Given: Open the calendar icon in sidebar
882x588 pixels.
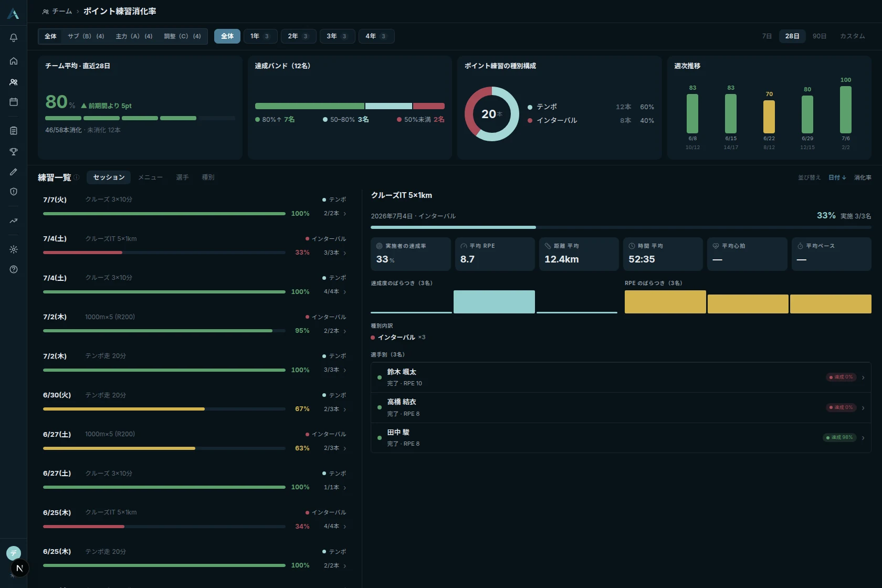Looking at the screenshot, I should (x=14, y=102).
